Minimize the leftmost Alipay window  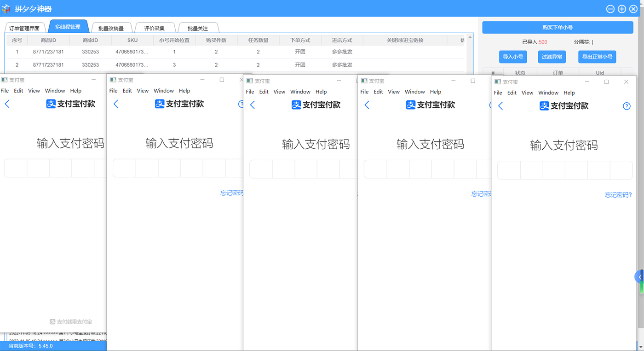point(93,80)
